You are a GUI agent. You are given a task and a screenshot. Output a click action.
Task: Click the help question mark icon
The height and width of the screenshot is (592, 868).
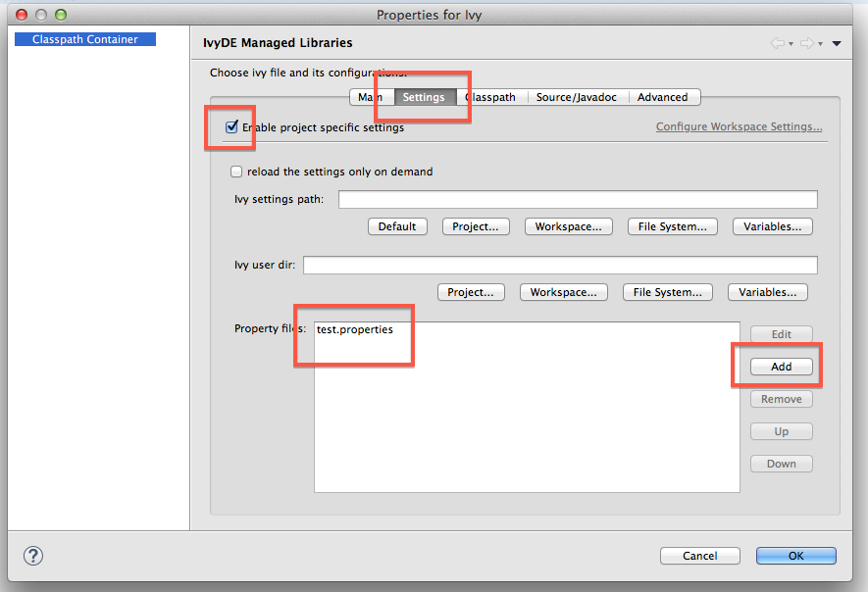33,556
